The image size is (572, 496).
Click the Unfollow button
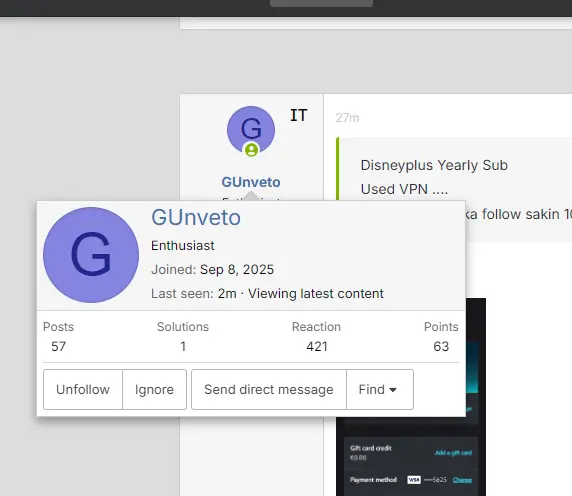pos(83,390)
